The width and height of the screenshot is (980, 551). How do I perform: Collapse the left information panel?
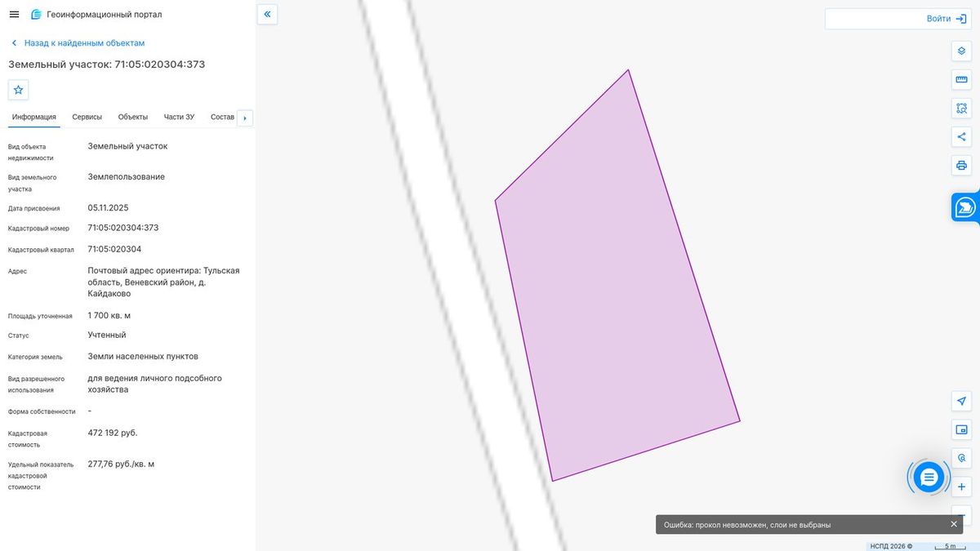coord(267,14)
